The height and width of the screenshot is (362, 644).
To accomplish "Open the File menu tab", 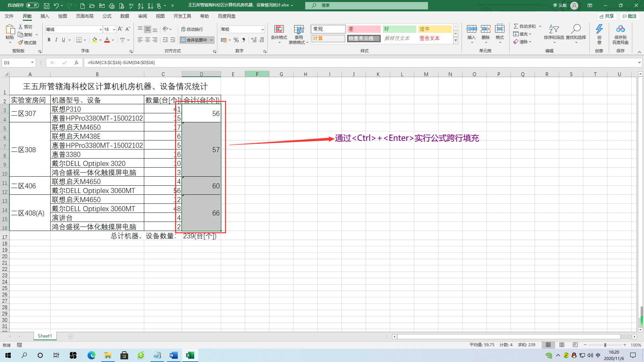I will pyautogui.click(x=9, y=16).
